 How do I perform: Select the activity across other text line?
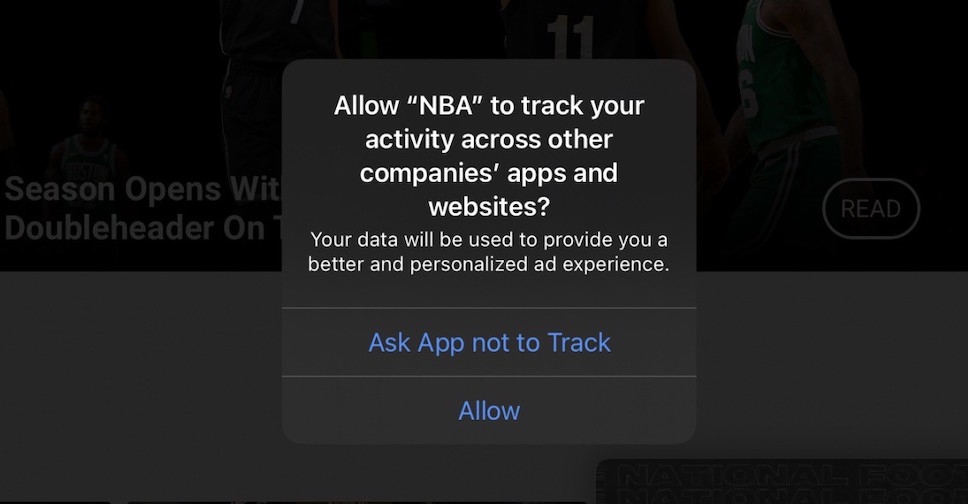point(489,140)
